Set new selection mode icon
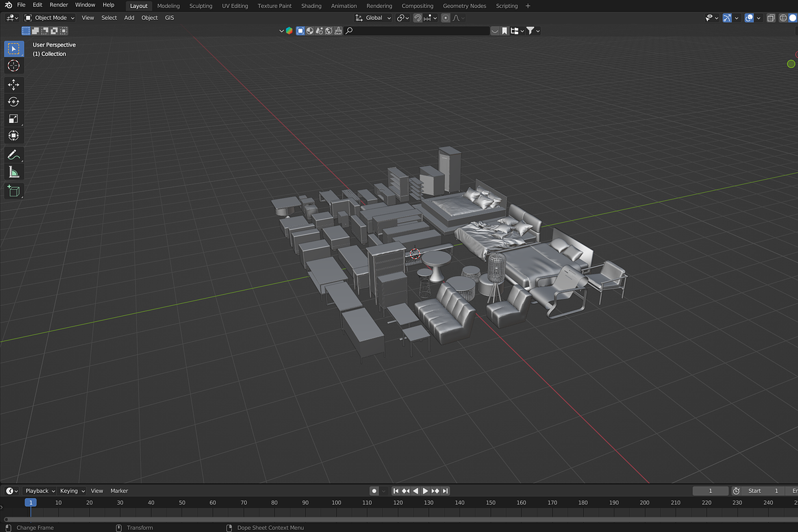Viewport: 798px width, 532px height. [x=26, y=31]
